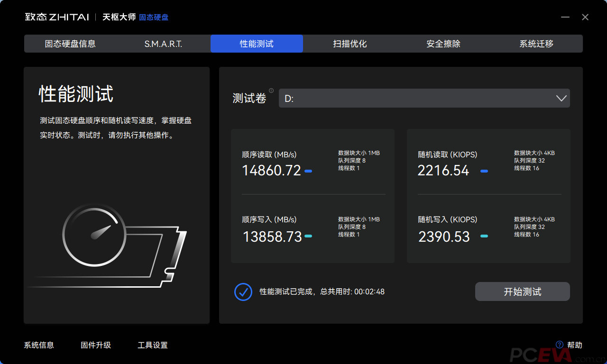
Task: Click the blue indicator beside 14860.72
Action: 308,171
